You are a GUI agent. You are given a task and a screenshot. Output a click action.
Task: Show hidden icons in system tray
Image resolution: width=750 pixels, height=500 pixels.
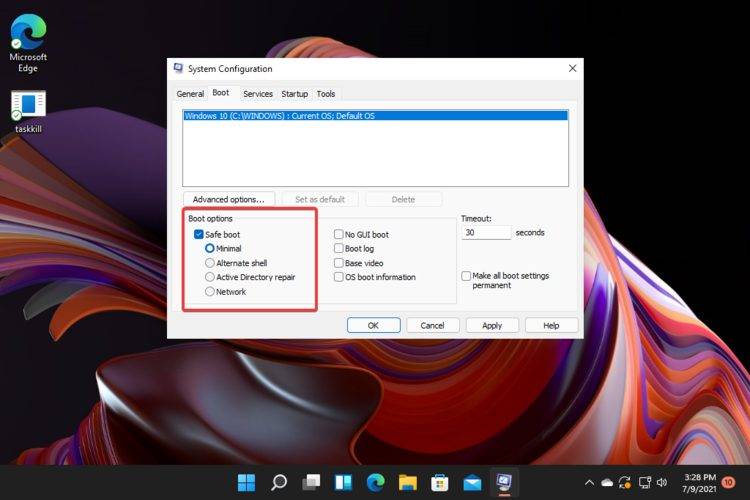[589, 483]
